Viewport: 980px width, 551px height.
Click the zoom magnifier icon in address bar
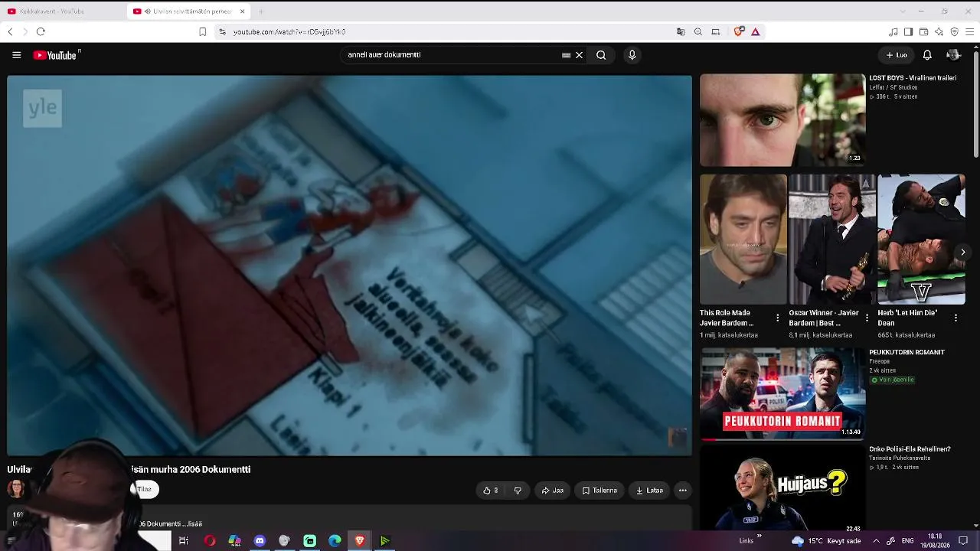698,31
